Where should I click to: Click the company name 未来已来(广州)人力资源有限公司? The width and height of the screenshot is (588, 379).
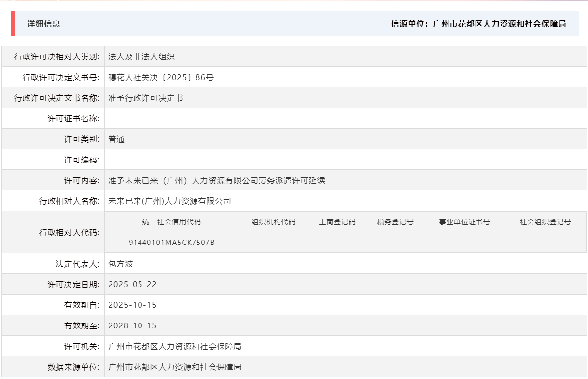(x=170, y=201)
